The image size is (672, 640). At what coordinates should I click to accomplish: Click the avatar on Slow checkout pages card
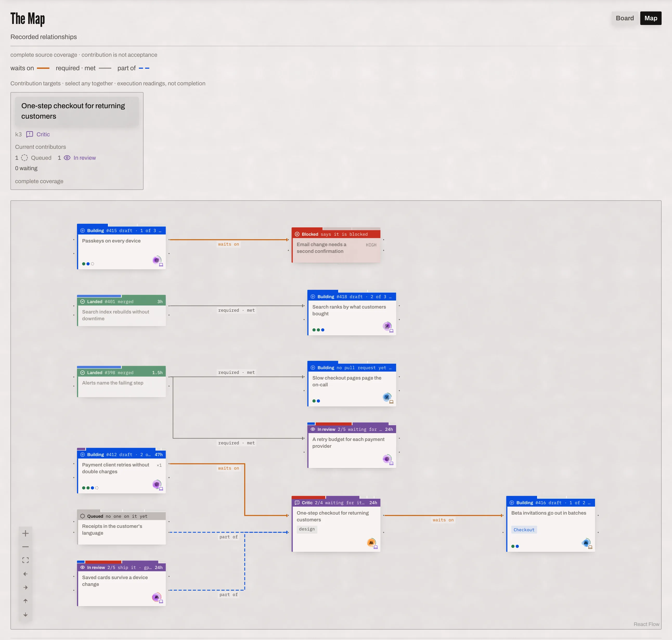[x=387, y=397]
